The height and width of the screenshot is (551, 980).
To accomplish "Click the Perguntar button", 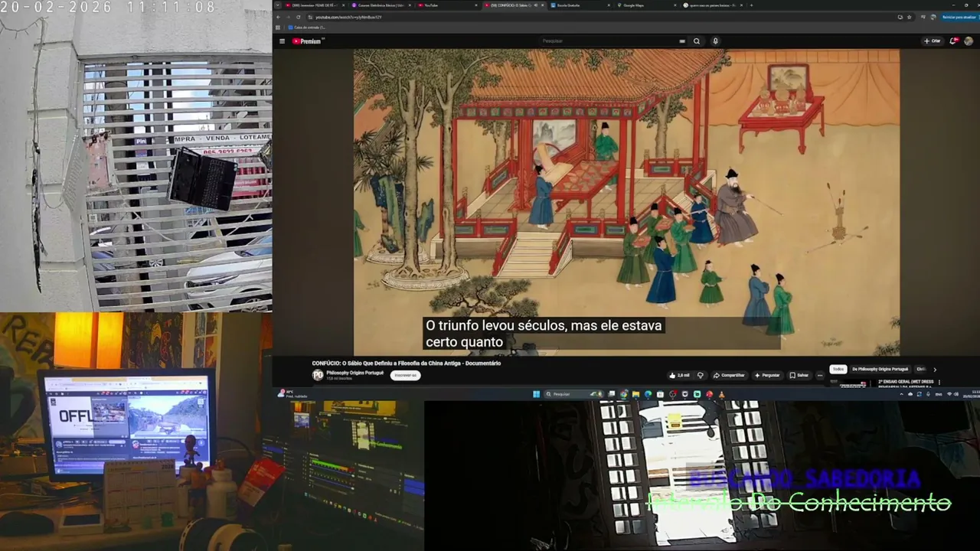I will coord(767,375).
